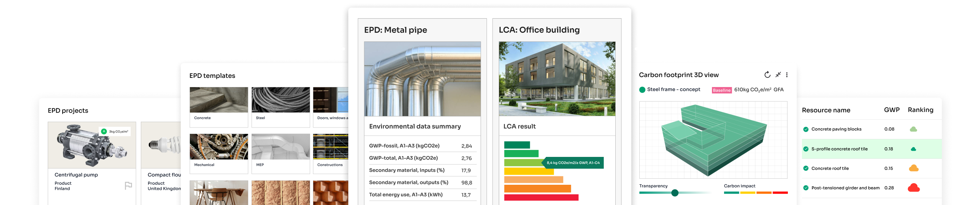Open the Steel EPD template

click(281, 107)
